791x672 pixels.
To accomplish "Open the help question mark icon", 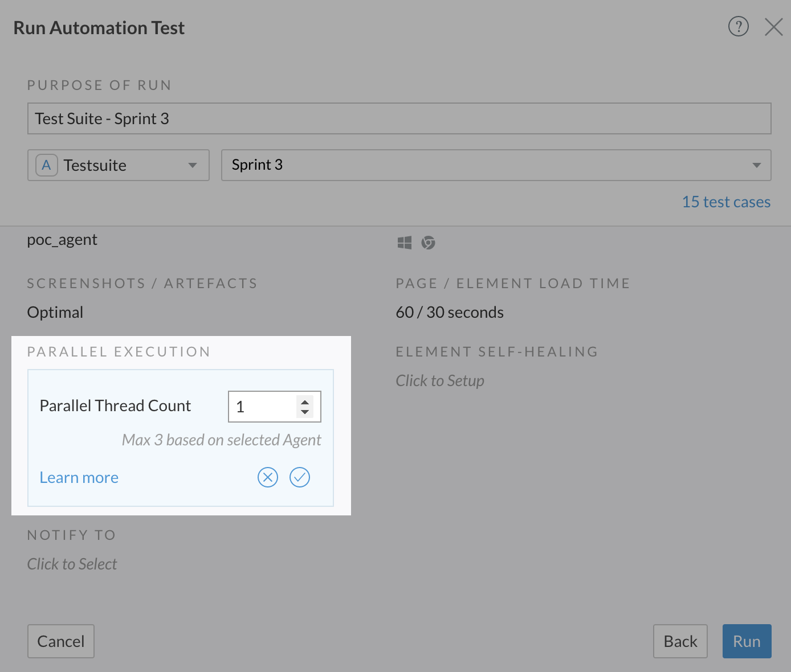I will (739, 26).
